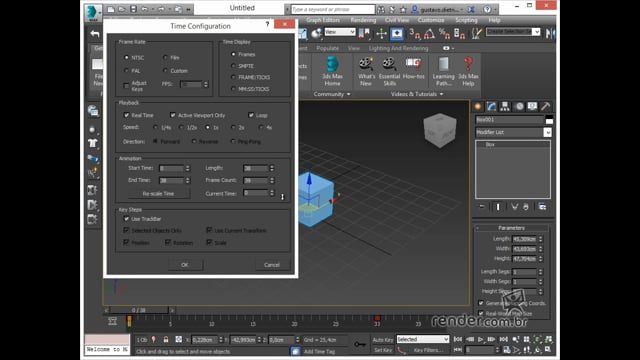Disable the Loop checkbox
The image size is (640, 360).
click(x=251, y=115)
